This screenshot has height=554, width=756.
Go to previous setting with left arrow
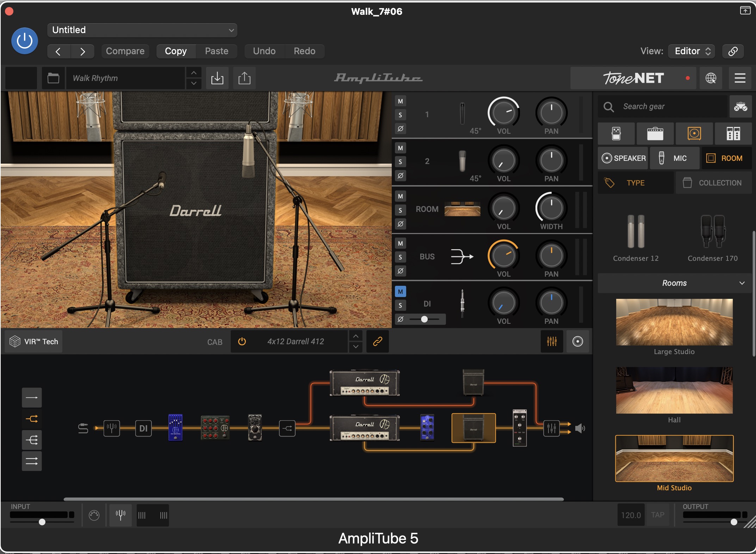coord(58,51)
